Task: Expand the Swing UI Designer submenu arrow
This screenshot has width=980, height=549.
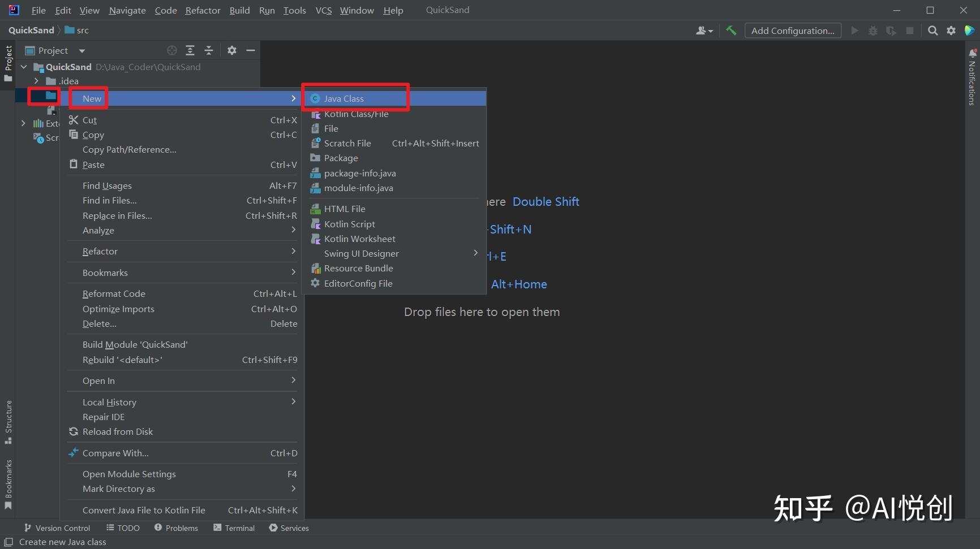Action: [x=476, y=253]
